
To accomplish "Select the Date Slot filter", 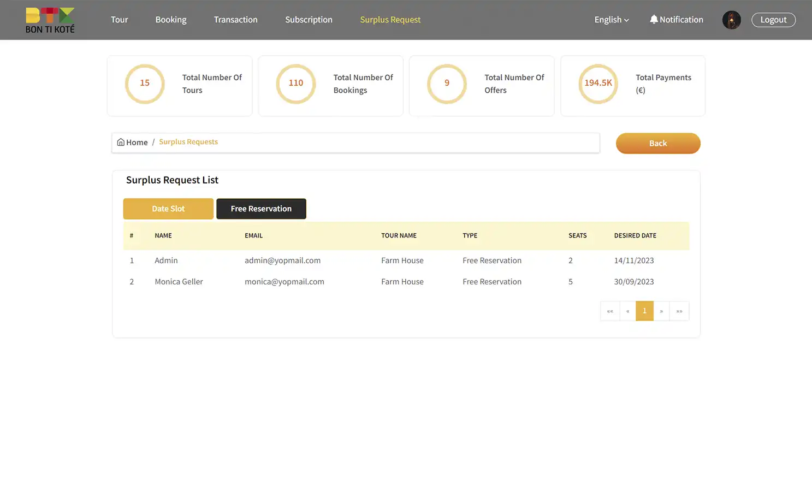I will tap(168, 209).
